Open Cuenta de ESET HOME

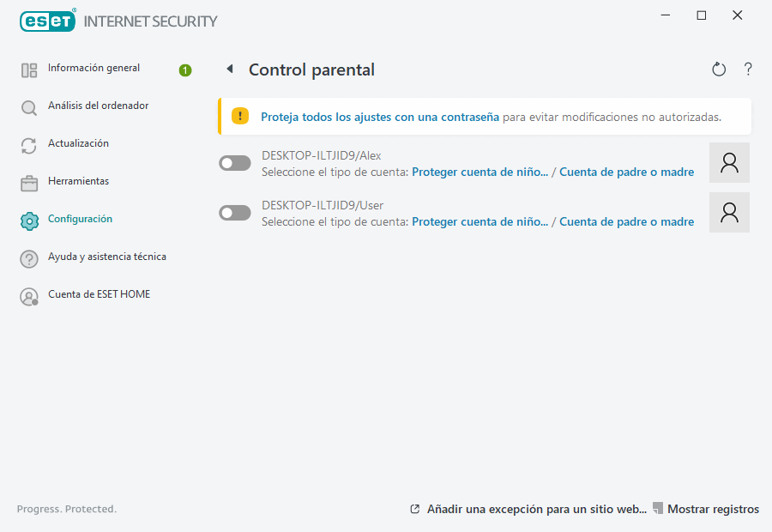(100, 294)
